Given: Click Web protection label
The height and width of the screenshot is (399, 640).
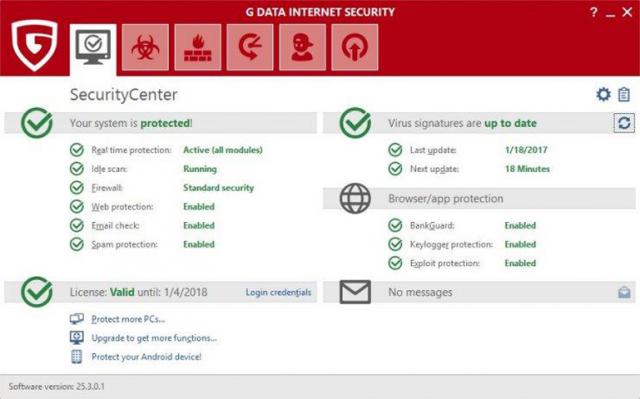Looking at the screenshot, I should (122, 206).
